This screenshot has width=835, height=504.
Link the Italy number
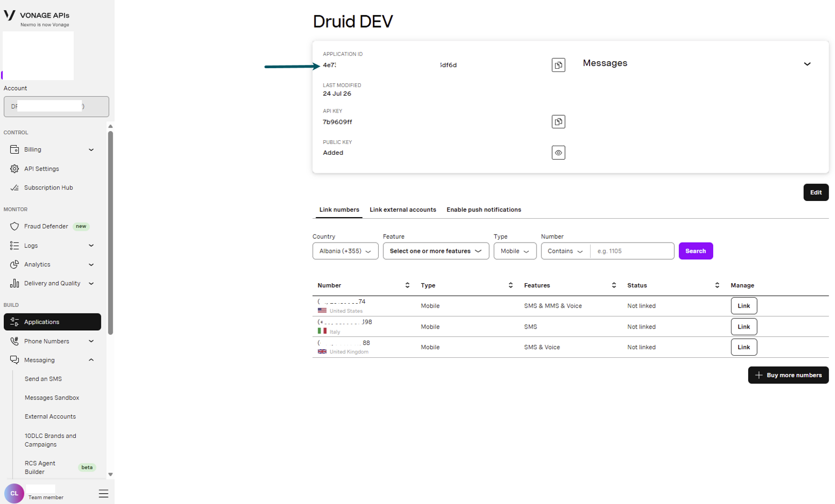coord(743,326)
